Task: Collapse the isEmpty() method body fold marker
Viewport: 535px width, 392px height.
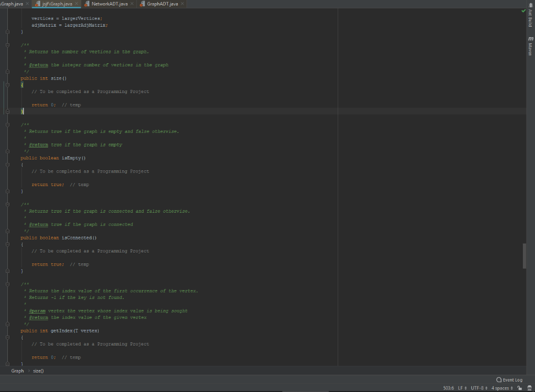Action: pyautogui.click(x=7, y=165)
